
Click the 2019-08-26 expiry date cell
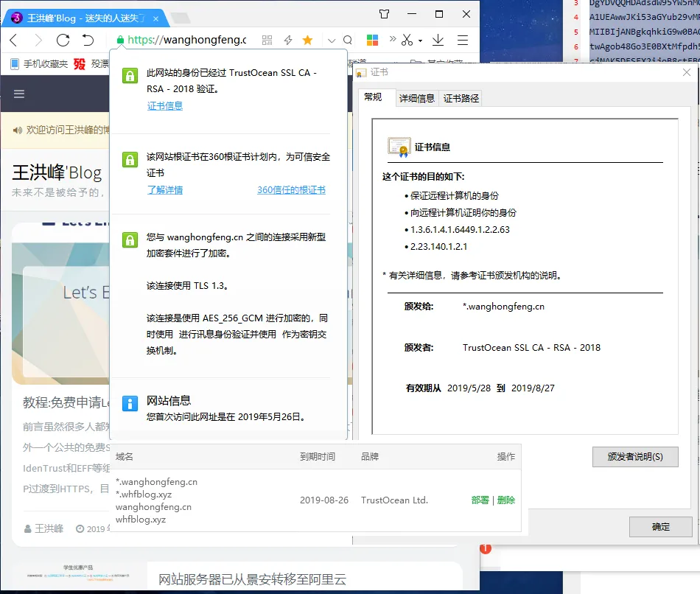[x=324, y=500]
